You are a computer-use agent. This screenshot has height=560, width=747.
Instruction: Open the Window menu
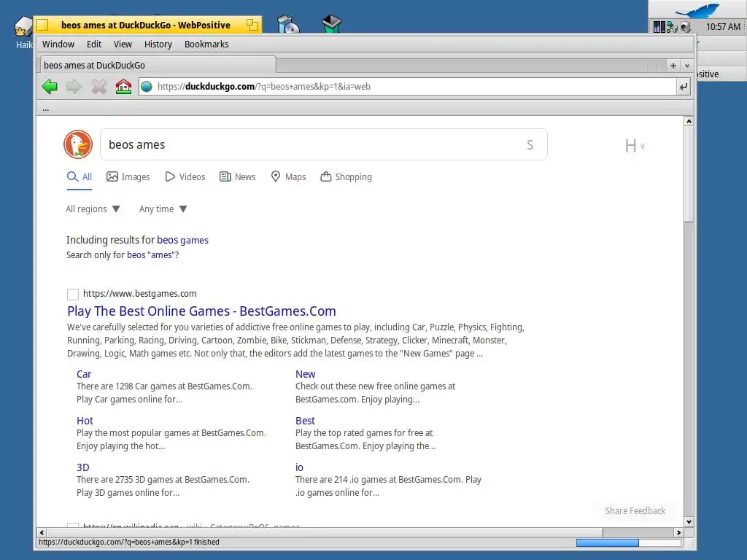coord(58,44)
